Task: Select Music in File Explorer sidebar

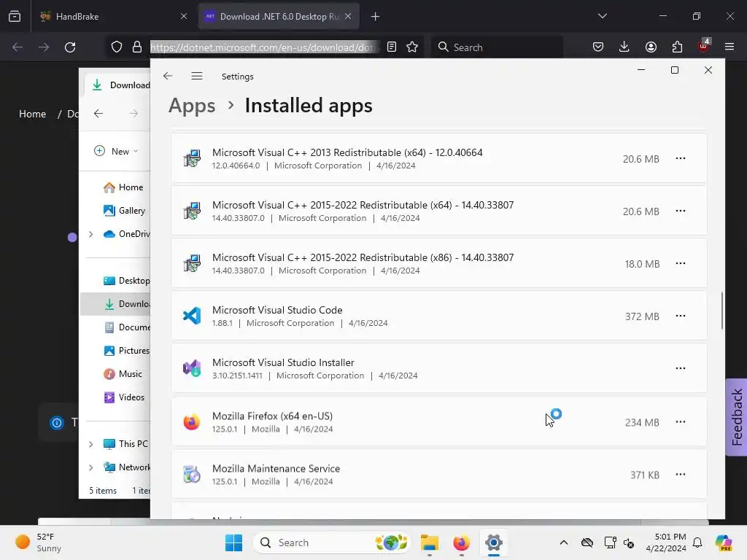Action: (x=123, y=374)
